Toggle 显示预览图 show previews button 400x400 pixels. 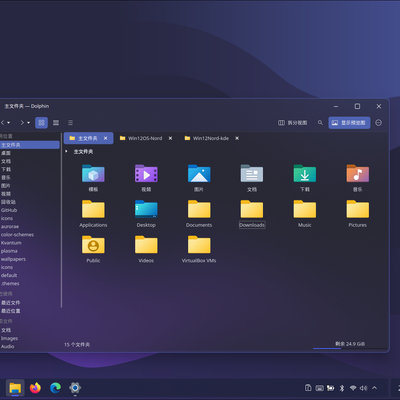[349, 123]
